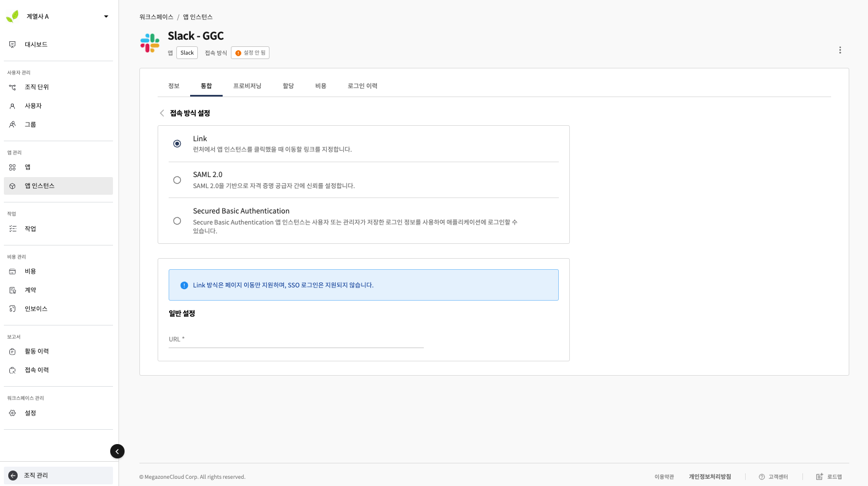Viewport: 868px width, 486px height.
Task: Click the MegazoneCloud Corp. copyright text
Action: pyautogui.click(x=192, y=477)
